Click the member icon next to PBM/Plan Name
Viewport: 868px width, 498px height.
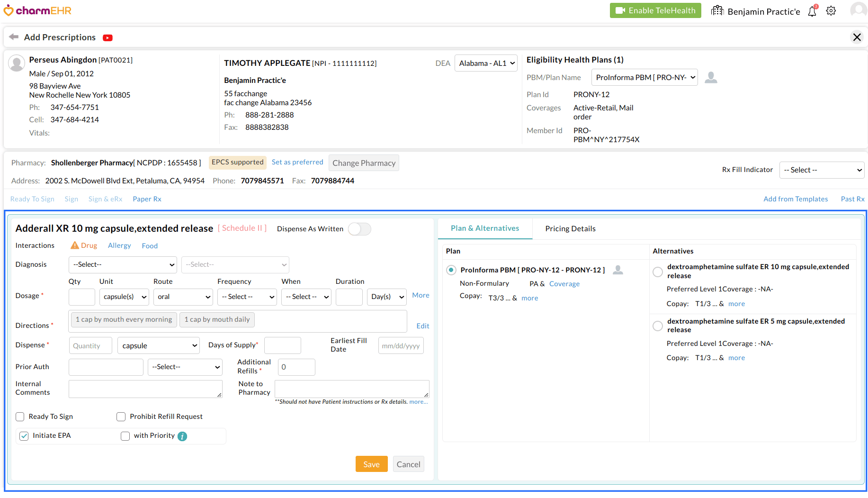pyautogui.click(x=711, y=77)
